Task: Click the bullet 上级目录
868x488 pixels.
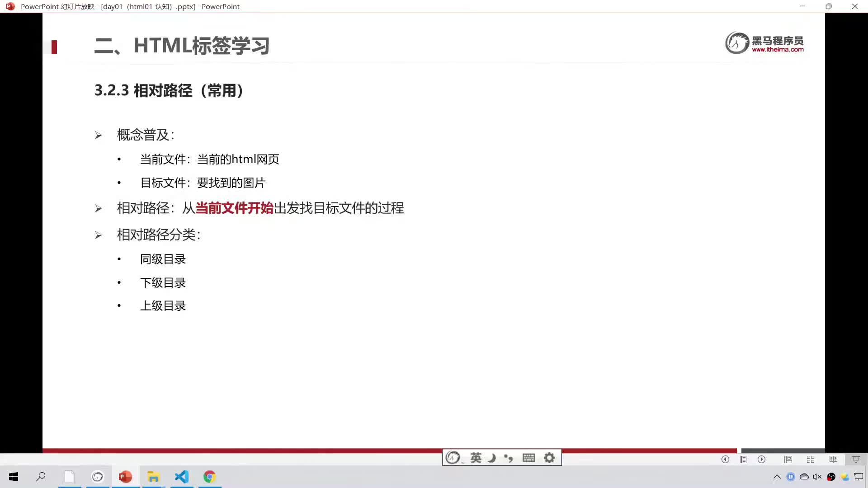Action: coord(163,306)
